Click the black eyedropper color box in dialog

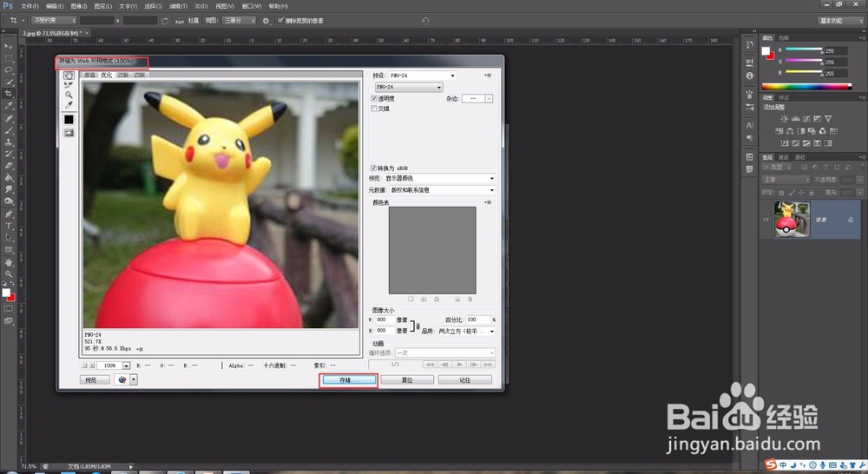coord(69,120)
